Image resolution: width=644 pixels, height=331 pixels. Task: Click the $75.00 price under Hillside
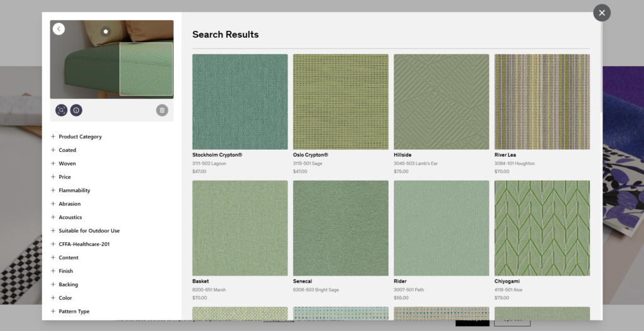401,171
